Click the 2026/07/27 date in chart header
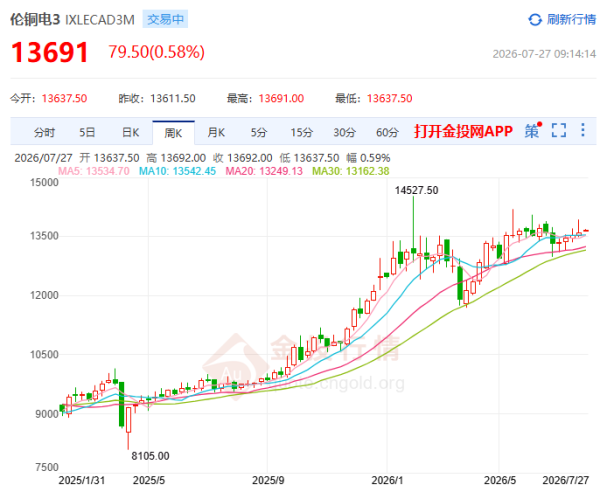 pos(43,158)
